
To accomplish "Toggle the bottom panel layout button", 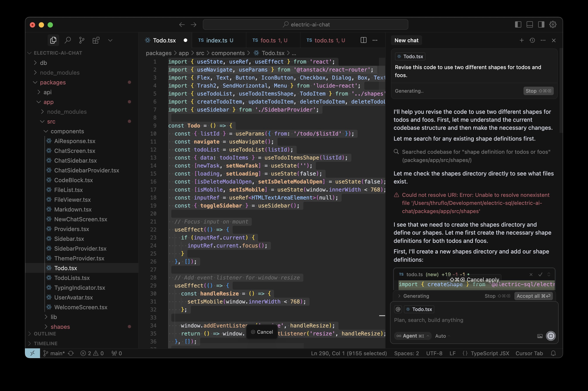I will tap(530, 24).
